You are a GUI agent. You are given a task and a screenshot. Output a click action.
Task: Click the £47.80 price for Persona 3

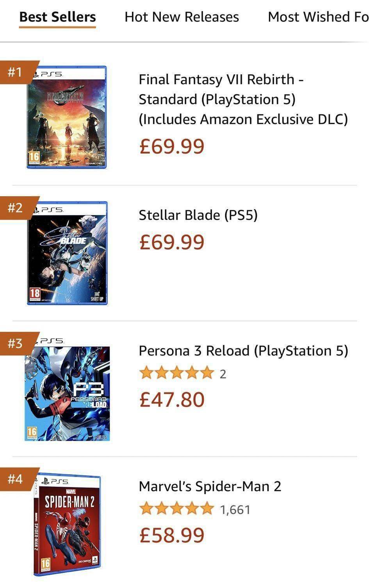coord(172,400)
